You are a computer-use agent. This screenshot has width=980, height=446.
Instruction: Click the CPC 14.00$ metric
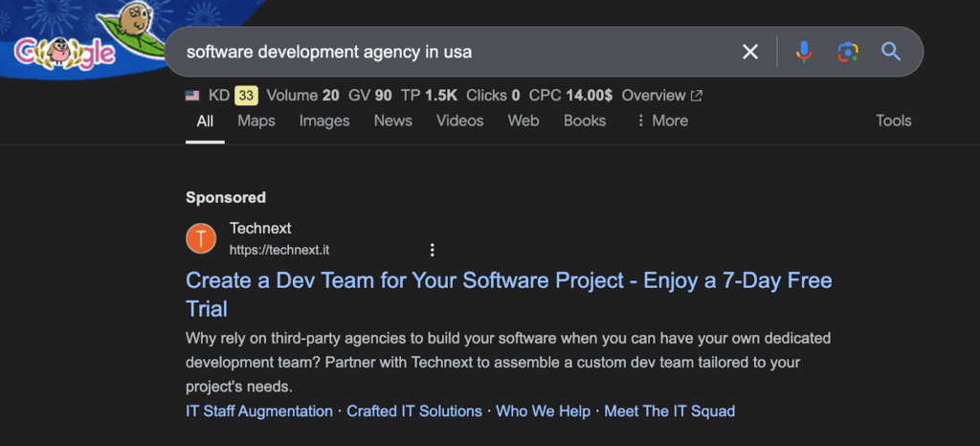tap(570, 96)
